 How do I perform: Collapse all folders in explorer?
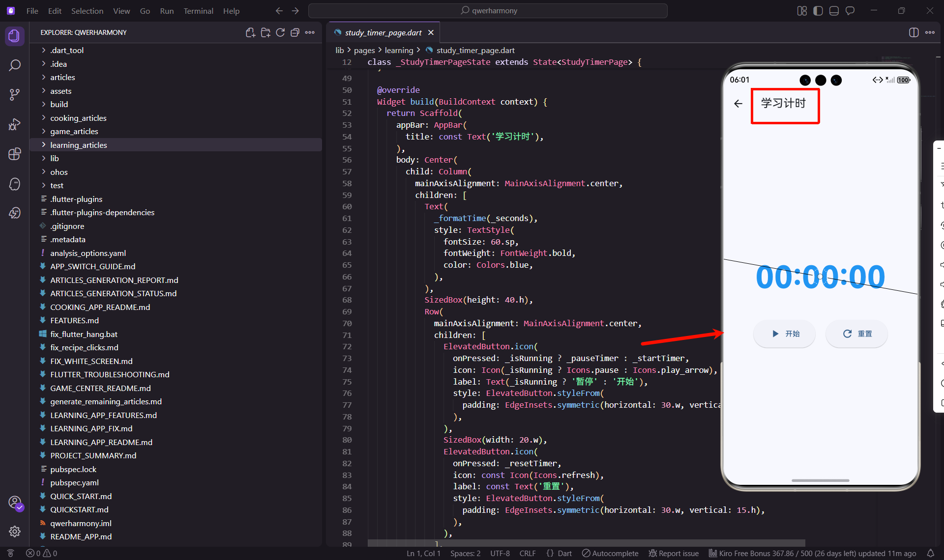click(295, 32)
